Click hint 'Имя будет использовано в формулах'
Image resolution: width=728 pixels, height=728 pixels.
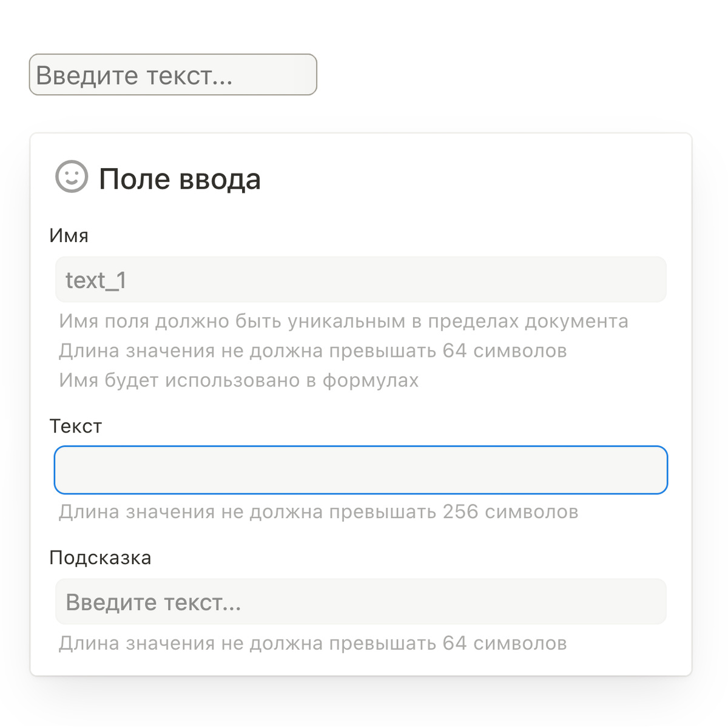click(238, 380)
